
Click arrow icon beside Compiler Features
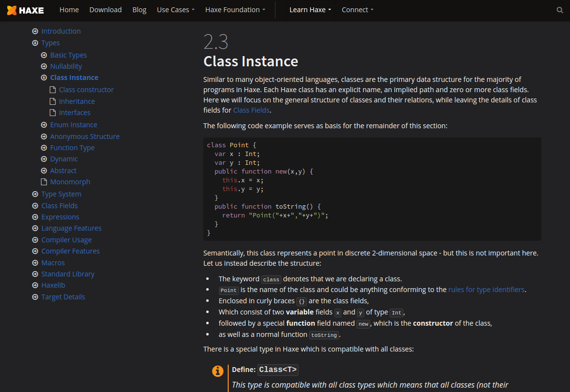point(35,251)
